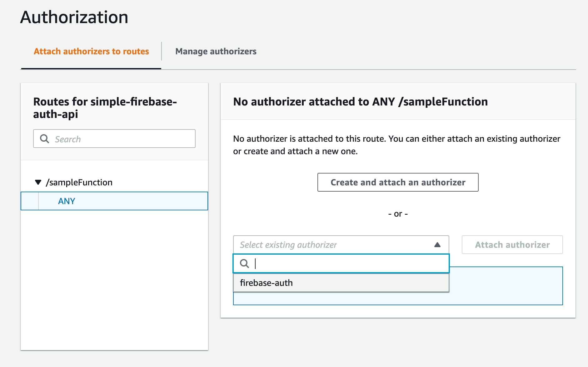This screenshot has width=588, height=367.
Task: Focus the routes Search field
Action: (x=122, y=139)
